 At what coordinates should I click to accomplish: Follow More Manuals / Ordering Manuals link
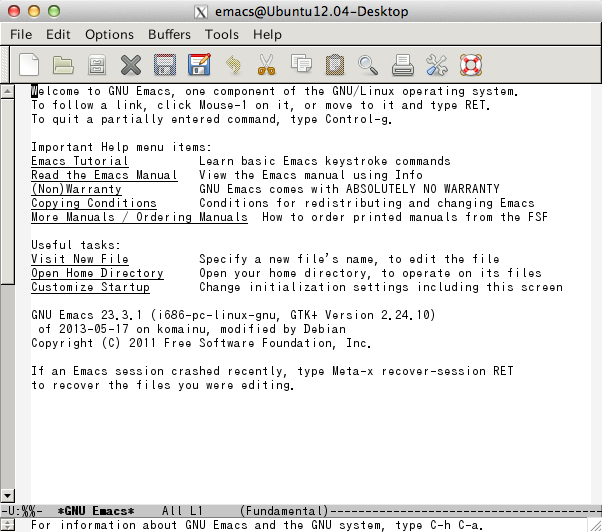point(139,217)
